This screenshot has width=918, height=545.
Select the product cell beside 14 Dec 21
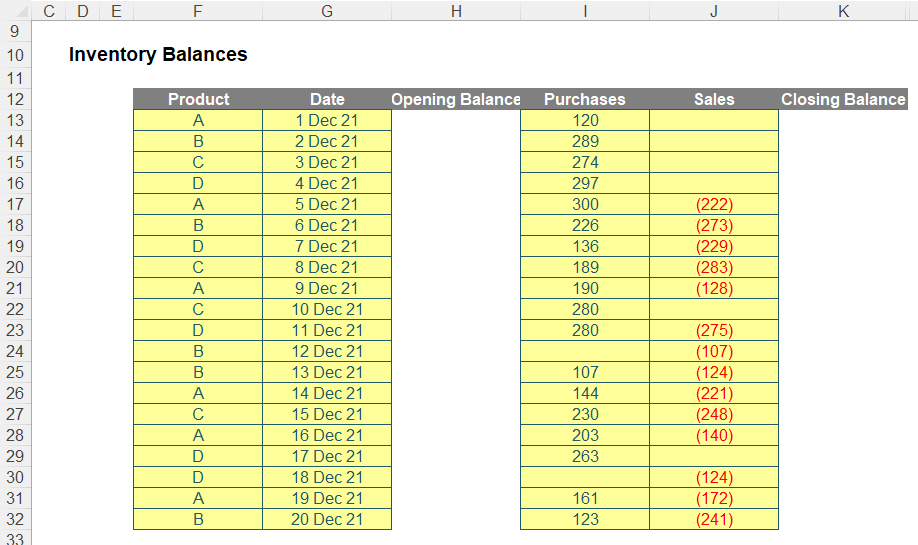click(x=198, y=393)
